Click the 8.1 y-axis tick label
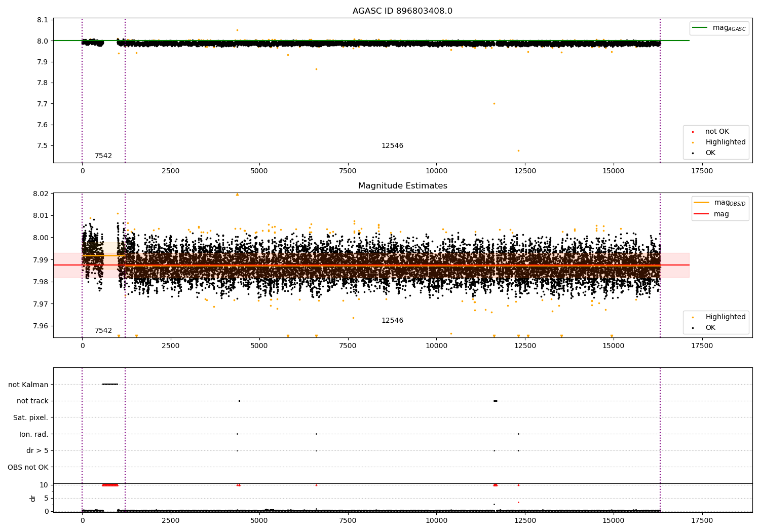 pyautogui.click(x=43, y=20)
